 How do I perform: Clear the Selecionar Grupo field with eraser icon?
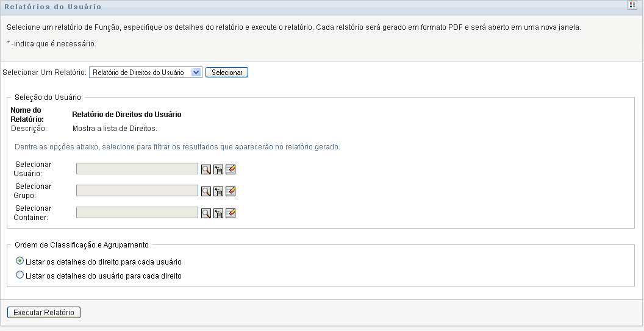tap(231, 191)
